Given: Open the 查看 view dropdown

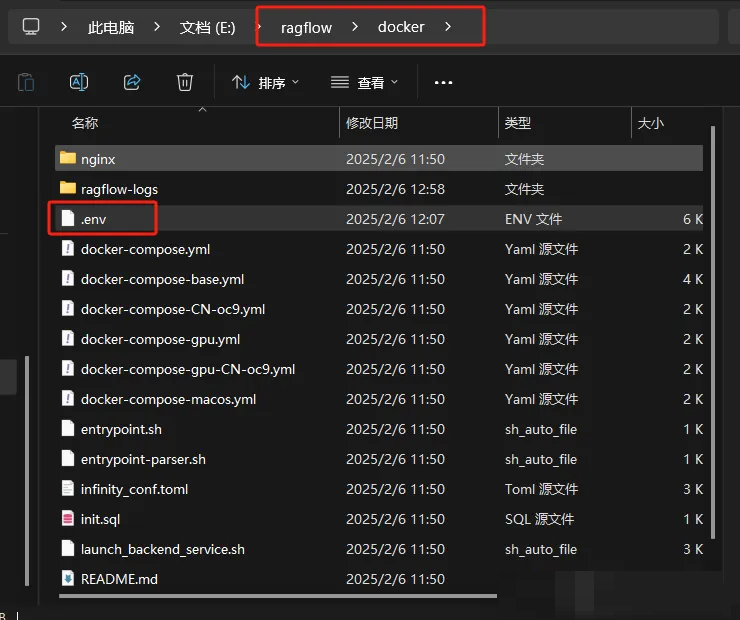Looking at the screenshot, I should (x=364, y=83).
